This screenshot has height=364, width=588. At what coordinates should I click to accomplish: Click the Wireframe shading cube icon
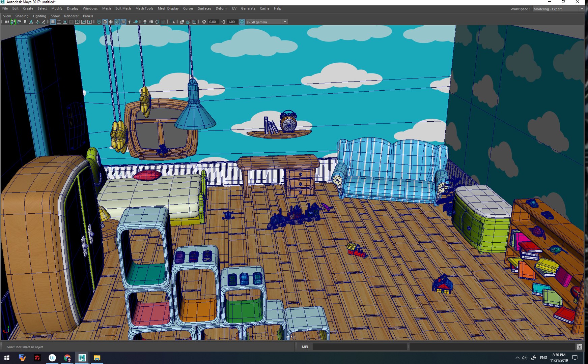click(x=99, y=22)
